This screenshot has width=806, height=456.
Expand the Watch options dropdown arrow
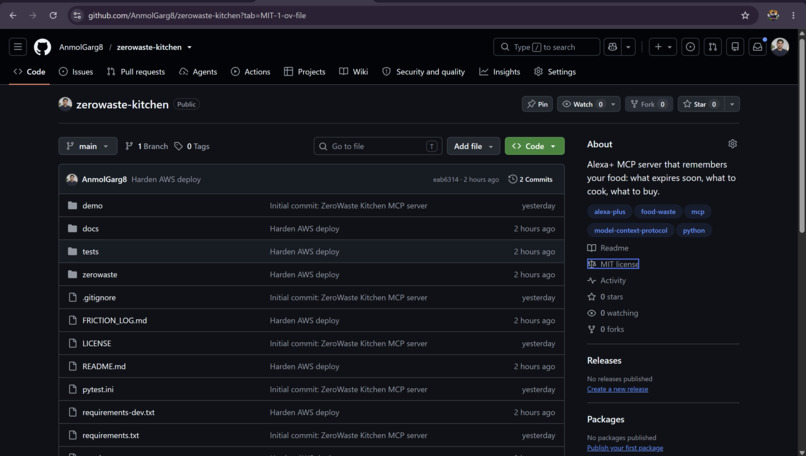[613, 104]
